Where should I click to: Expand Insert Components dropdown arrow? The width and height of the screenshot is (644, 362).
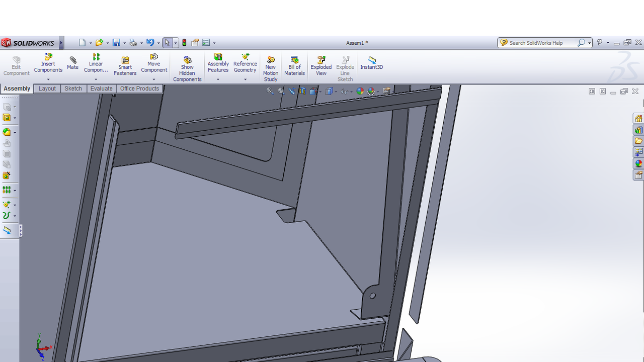(48, 79)
